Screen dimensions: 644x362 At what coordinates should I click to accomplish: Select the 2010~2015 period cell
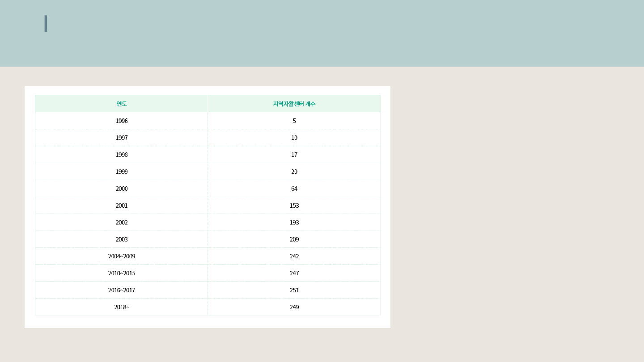[122, 273]
